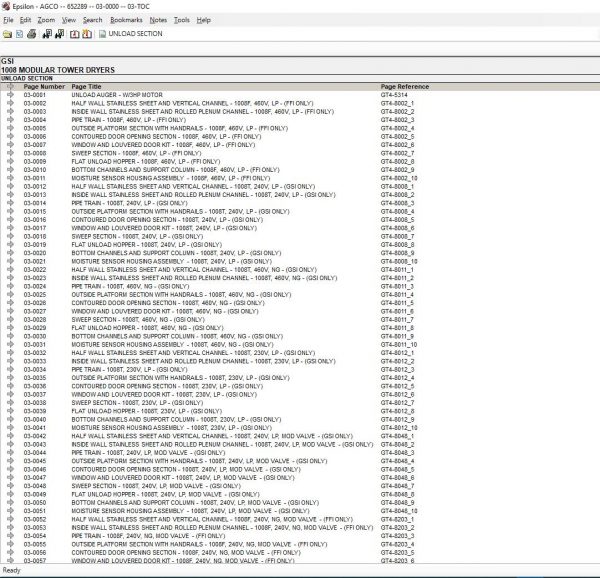Select page reference GT4-8203_1
This screenshot has height=578, width=600.
coord(397,519)
